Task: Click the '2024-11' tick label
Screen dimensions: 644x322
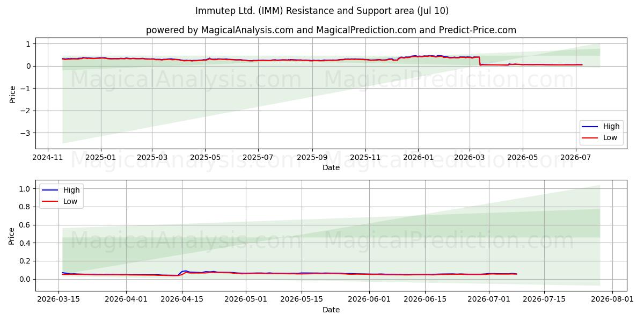Action: [48, 157]
